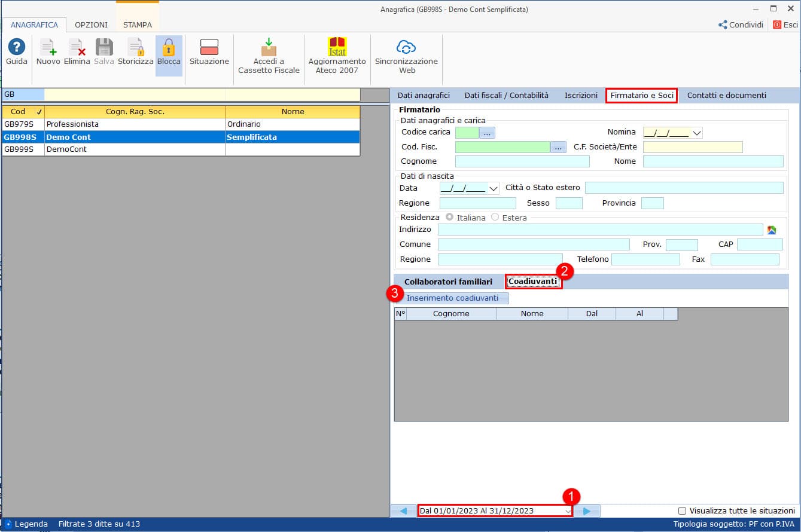Click the CAP input field
801x532 pixels.
point(760,244)
